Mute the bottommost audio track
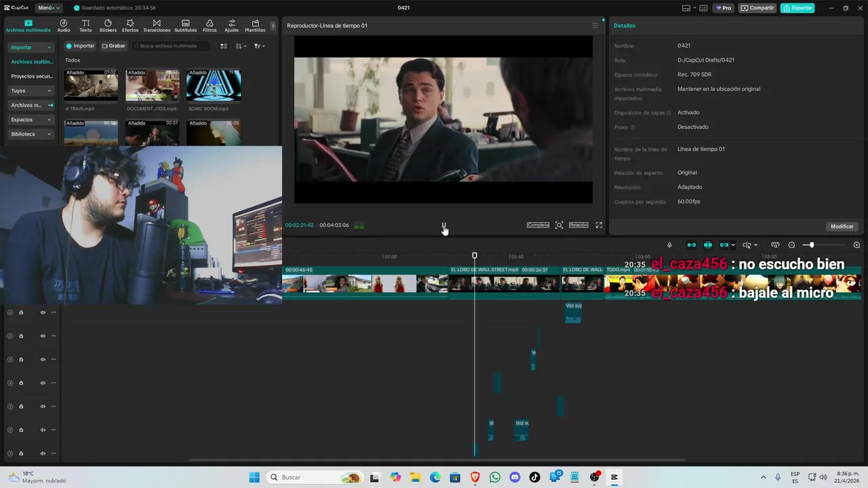868x488 pixels. pyautogui.click(x=43, y=453)
